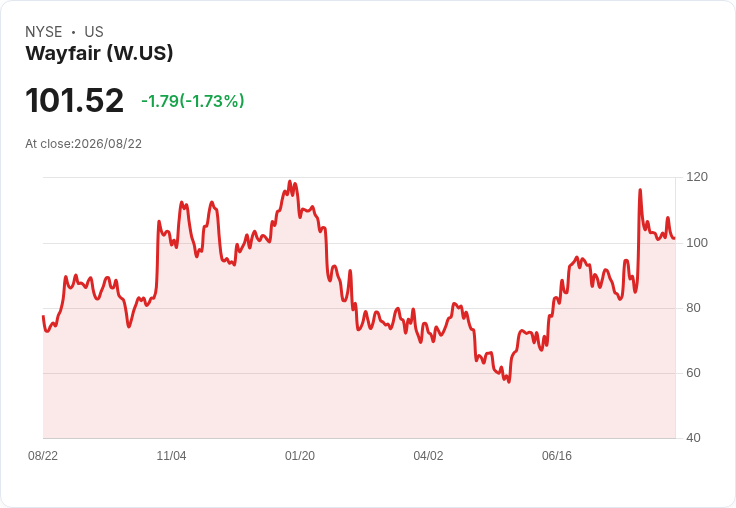
Task: Click the 80 y-axis price label
Action: coord(693,308)
